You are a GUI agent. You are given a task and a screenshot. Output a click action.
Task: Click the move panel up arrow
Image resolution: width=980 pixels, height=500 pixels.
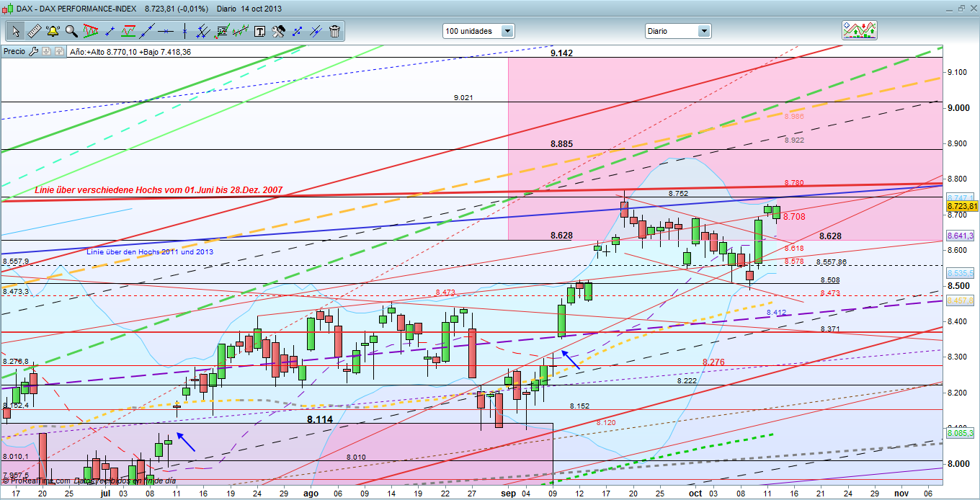coord(58,51)
